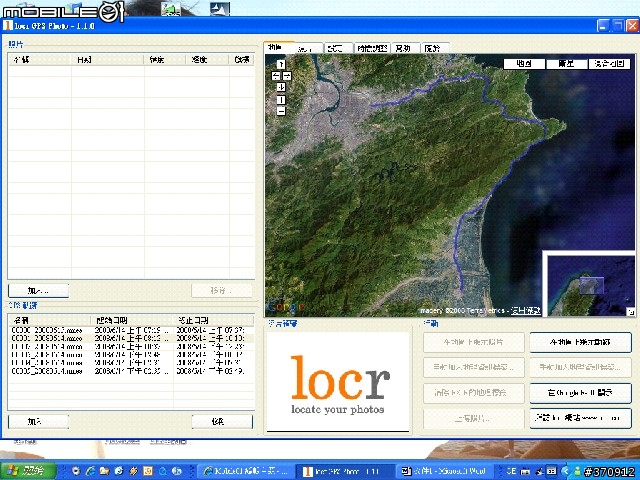
Task: Switch to the Internet Explorer taskbar window
Action: coord(245,471)
